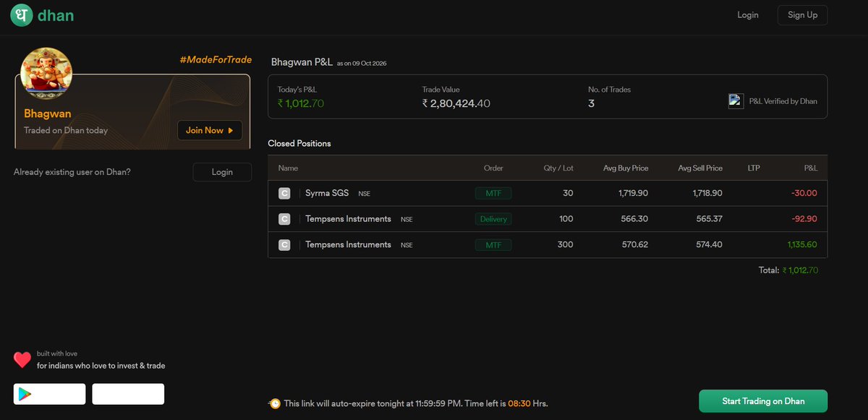Click Trade Value ₹ 2,80,424.40
The height and width of the screenshot is (420, 868).
click(456, 103)
